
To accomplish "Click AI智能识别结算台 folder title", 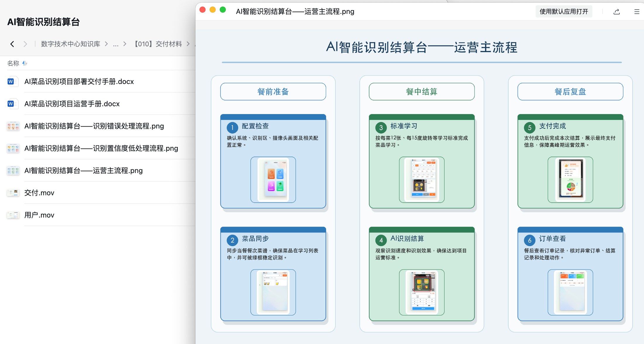I will pyautogui.click(x=43, y=22).
